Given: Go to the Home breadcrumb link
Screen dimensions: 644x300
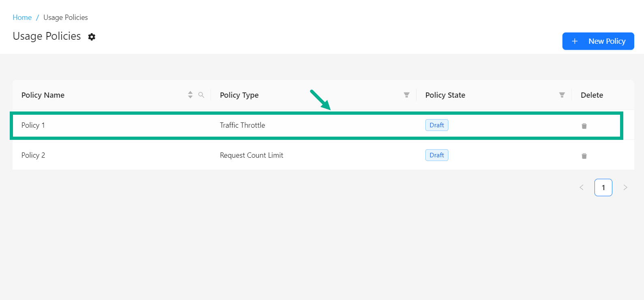Looking at the screenshot, I should 22,17.
